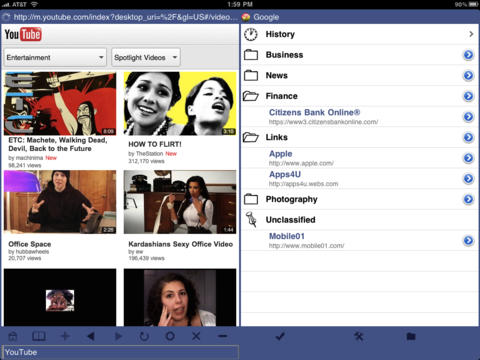Click the Kardashians office video thumbnail

(180, 202)
